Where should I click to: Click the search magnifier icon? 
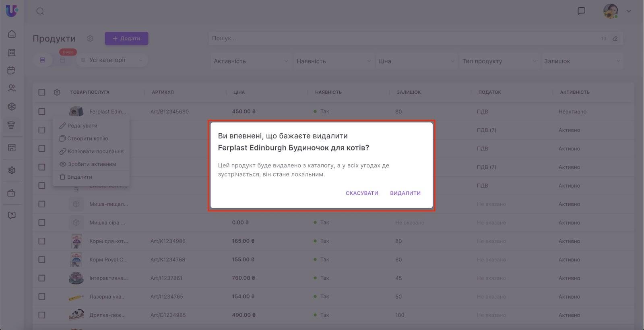tap(40, 11)
